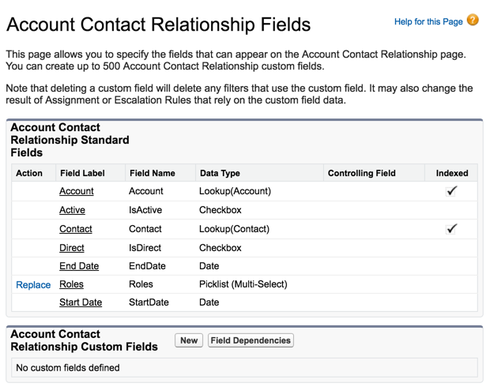This screenshot has width=490, height=387.
Task: Open the Help for this Page link
Action: [428, 22]
